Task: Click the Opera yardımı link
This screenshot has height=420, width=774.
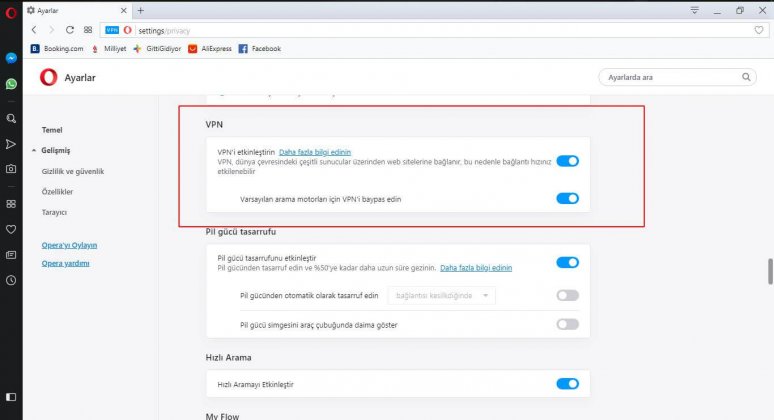Action: coord(65,263)
